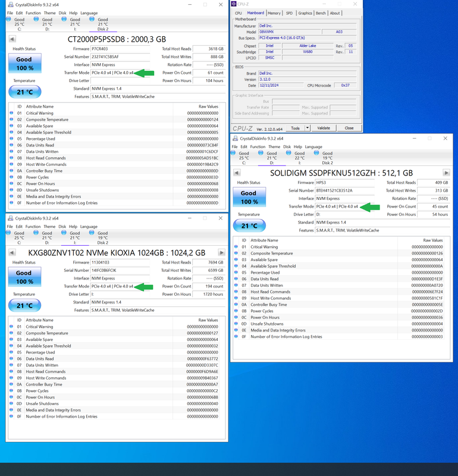Image resolution: width=458 pixels, height=476 pixels.
Task: Select Host Read Commands row in KIOXIA window
Action: pyautogui.click(x=114, y=371)
